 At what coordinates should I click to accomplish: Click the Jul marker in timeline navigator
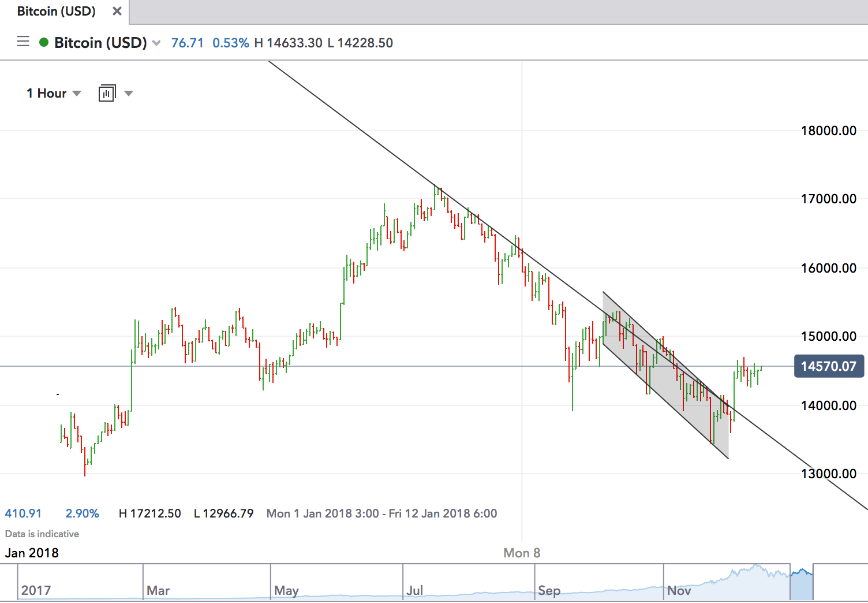pos(415,590)
